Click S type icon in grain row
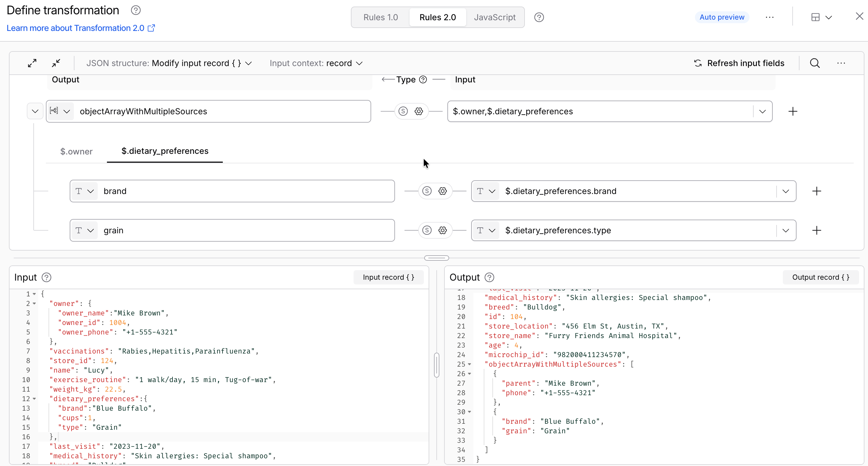 click(427, 230)
